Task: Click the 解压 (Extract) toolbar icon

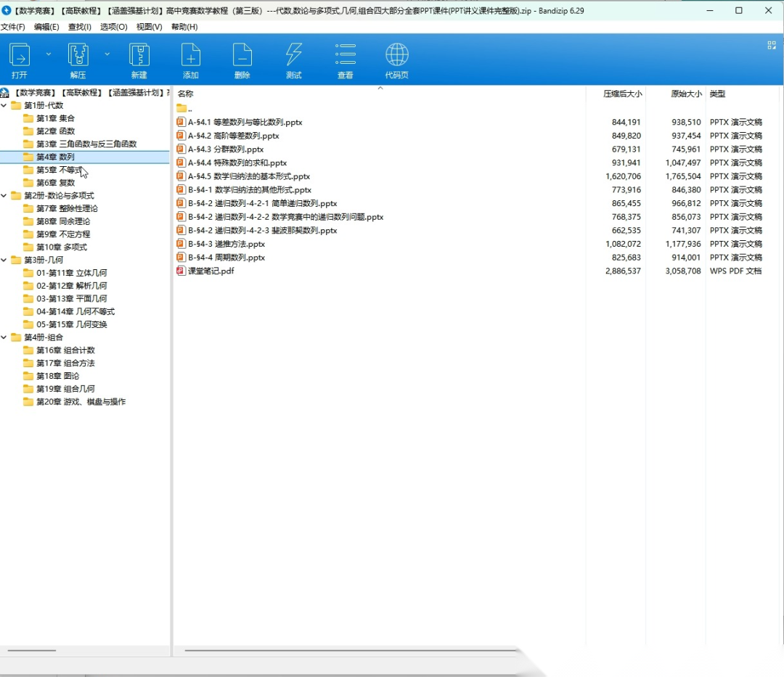Action: coord(78,56)
